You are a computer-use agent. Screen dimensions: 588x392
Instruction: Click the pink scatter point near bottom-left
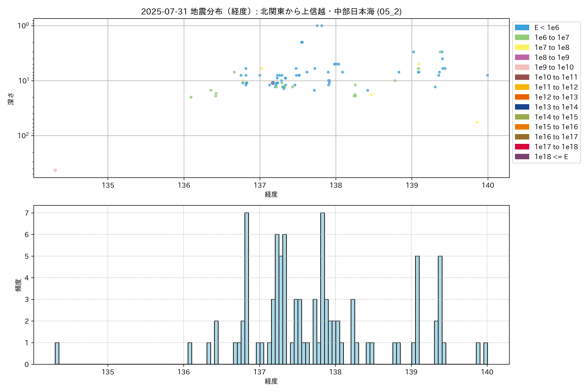click(55, 170)
